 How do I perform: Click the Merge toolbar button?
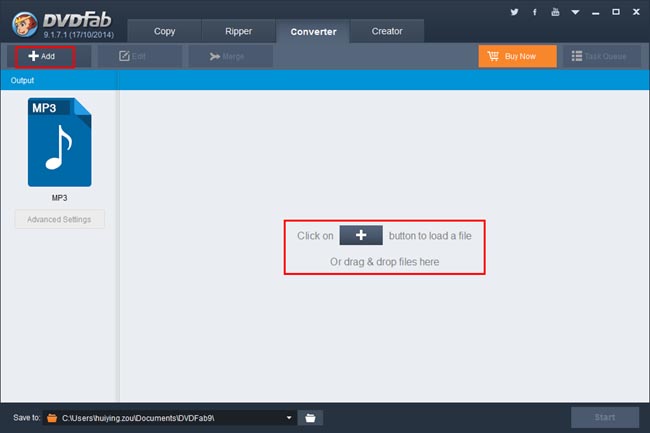(231, 56)
